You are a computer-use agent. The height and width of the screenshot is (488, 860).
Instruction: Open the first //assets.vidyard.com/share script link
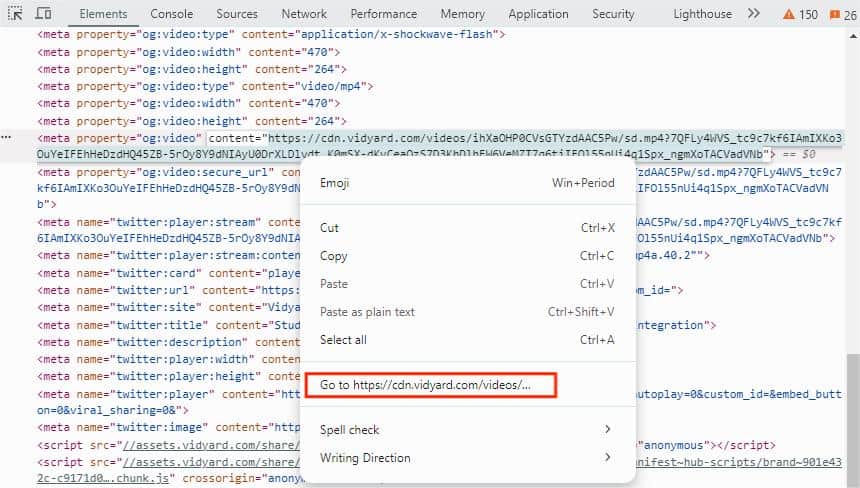(212, 445)
